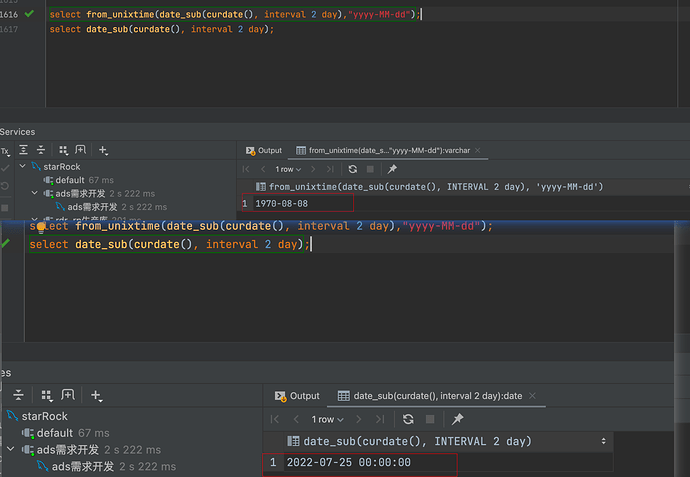This screenshot has height=477, width=690.
Task: Open Group By options in lower Services toolbar
Action: click(x=47, y=396)
